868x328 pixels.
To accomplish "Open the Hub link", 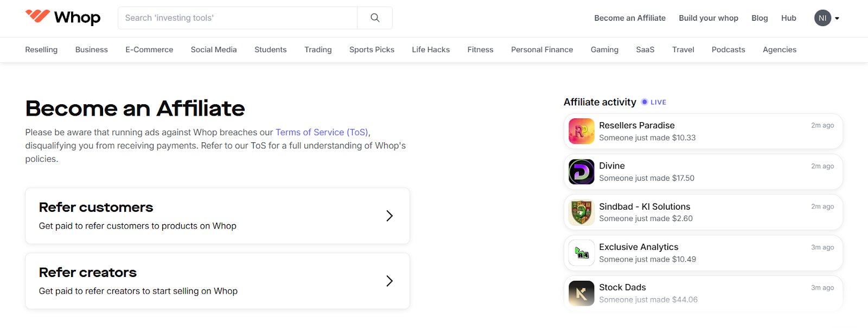I will [x=788, y=18].
